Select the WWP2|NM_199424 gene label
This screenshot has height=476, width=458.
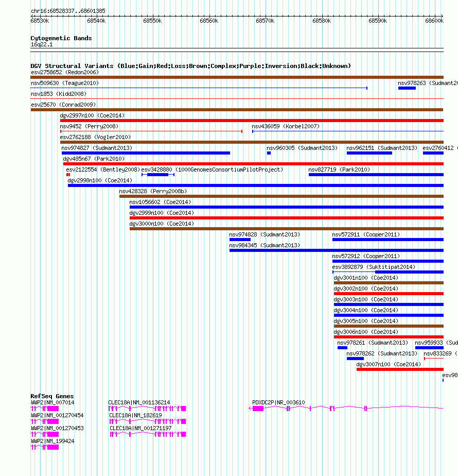[x=52, y=441]
